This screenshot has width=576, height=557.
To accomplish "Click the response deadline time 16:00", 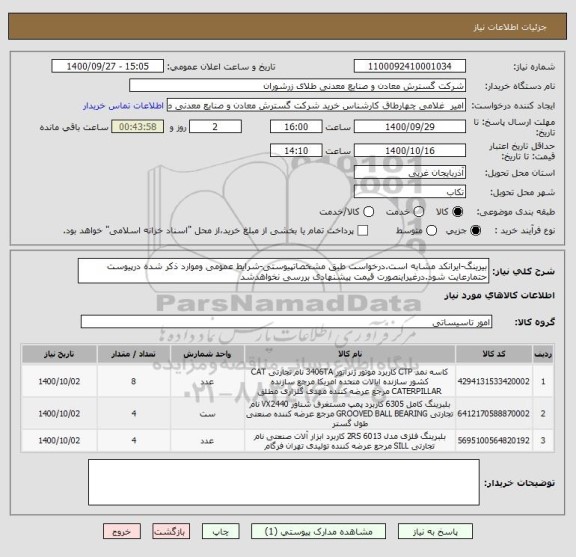I will (x=296, y=127).
